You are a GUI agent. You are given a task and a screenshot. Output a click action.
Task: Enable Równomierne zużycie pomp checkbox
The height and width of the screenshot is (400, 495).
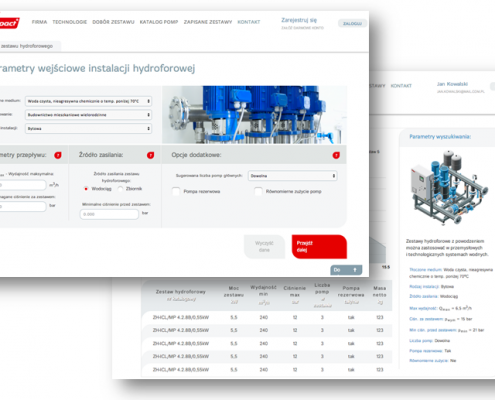(x=258, y=191)
